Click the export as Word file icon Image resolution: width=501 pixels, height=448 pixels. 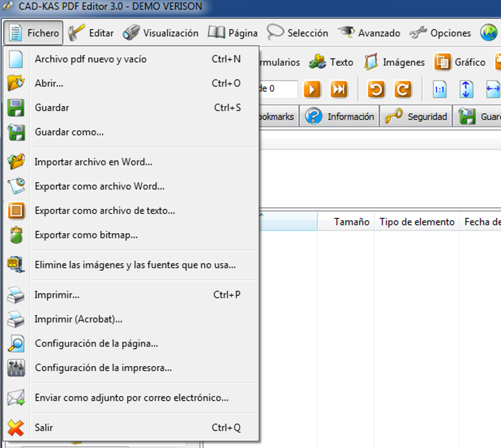tap(16, 186)
